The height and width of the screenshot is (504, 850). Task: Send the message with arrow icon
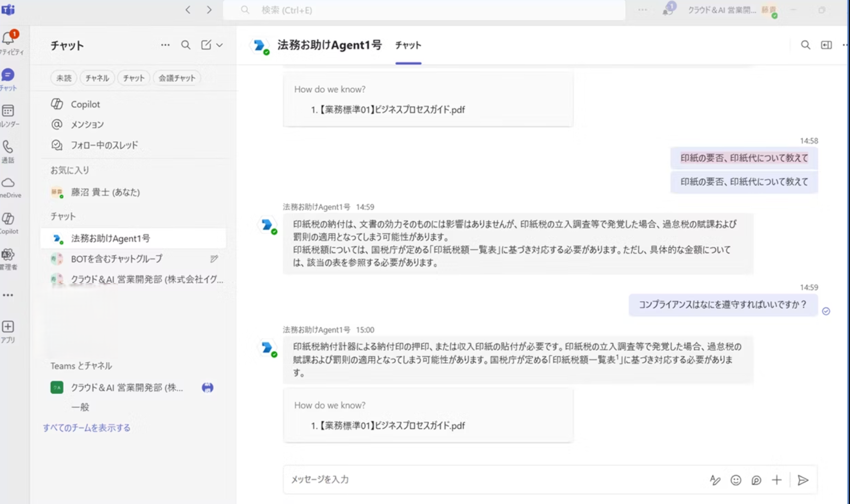[803, 480]
